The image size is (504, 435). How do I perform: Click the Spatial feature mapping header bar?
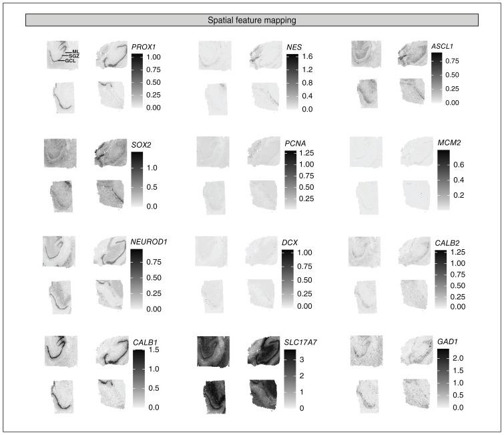(252, 21)
